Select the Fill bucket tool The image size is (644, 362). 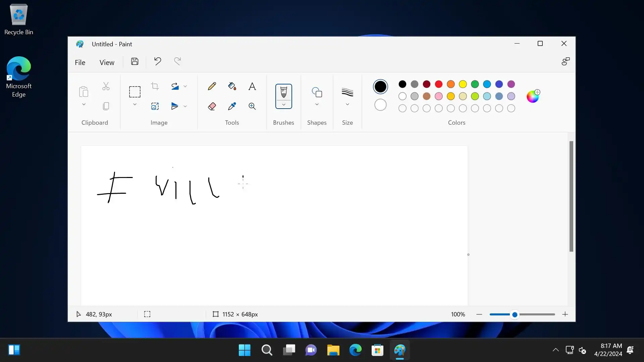point(232,86)
